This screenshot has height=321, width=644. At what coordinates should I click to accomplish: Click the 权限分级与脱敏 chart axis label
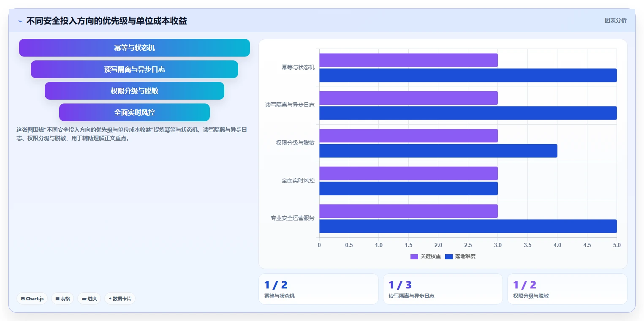click(x=295, y=143)
